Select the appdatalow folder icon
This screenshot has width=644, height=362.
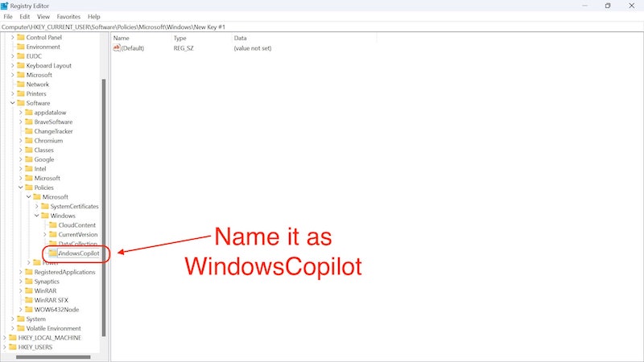click(x=29, y=113)
